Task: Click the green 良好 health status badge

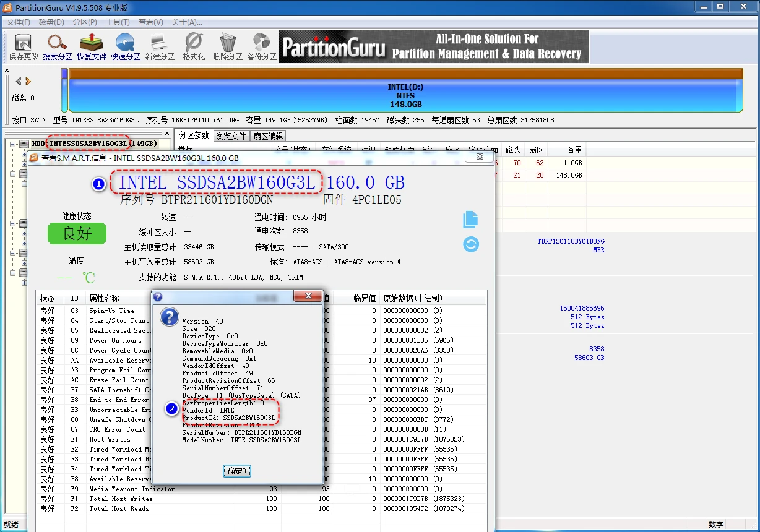Action: click(77, 233)
